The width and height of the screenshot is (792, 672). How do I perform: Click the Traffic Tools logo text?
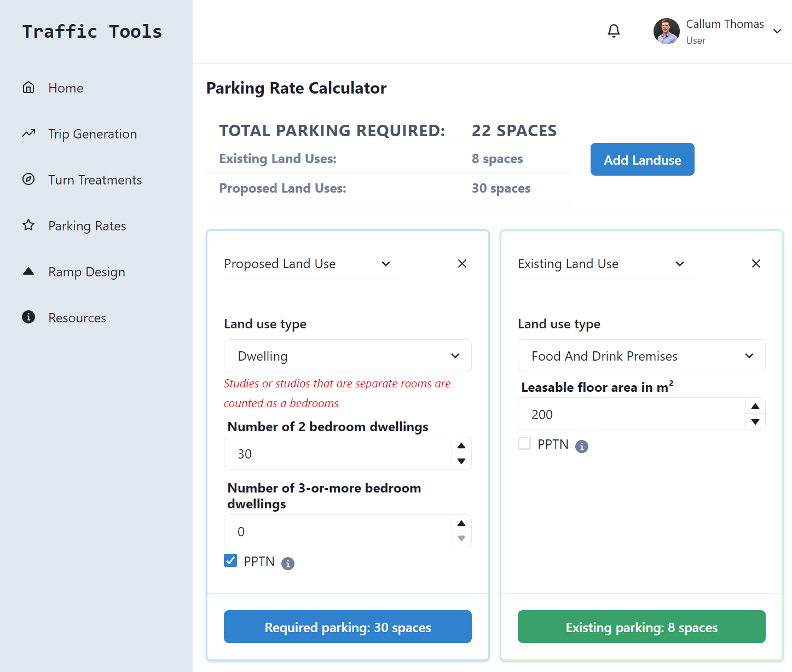(x=92, y=32)
